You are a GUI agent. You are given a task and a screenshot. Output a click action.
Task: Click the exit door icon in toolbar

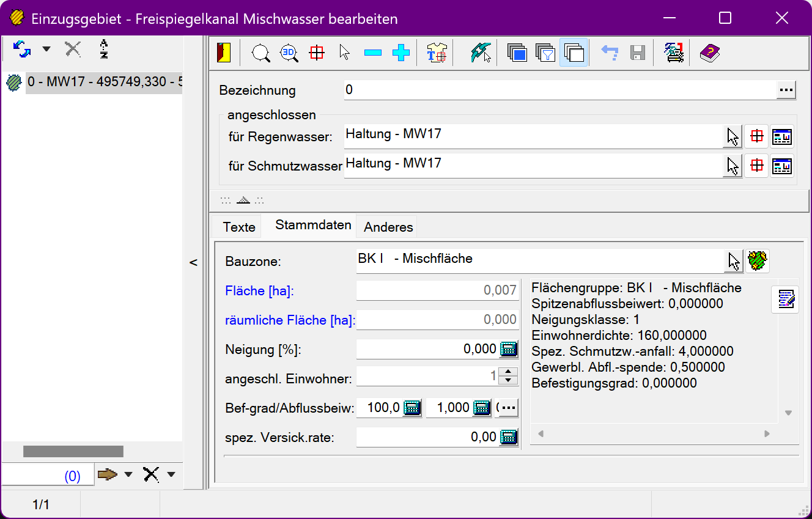point(224,53)
